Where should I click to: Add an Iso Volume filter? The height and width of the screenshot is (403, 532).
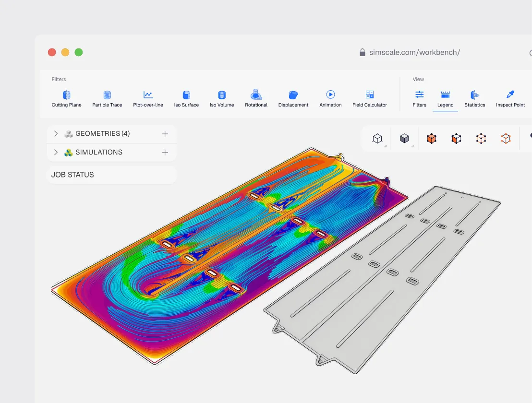coord(222,99)
